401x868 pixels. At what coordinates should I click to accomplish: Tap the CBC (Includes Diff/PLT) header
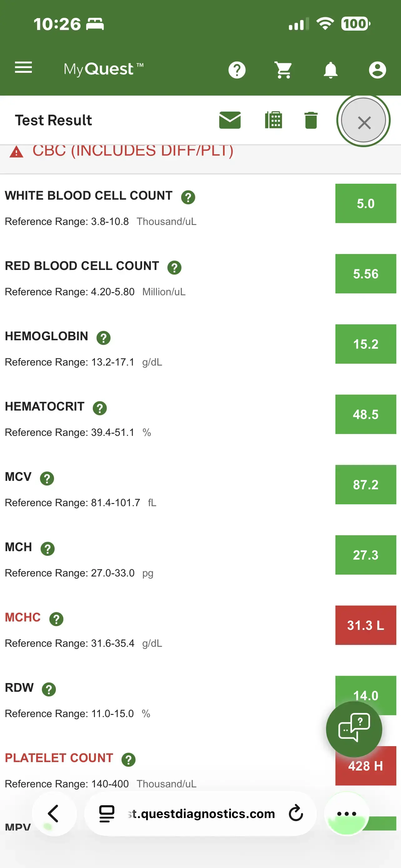click(x=133, y=151)
